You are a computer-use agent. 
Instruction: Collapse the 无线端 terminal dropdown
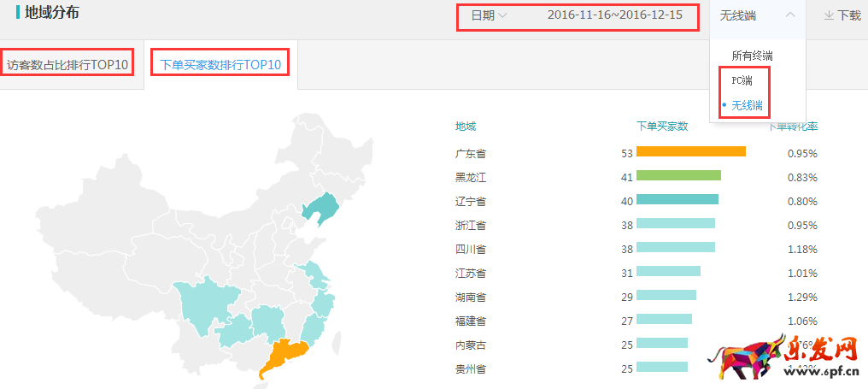click(758, 15)
